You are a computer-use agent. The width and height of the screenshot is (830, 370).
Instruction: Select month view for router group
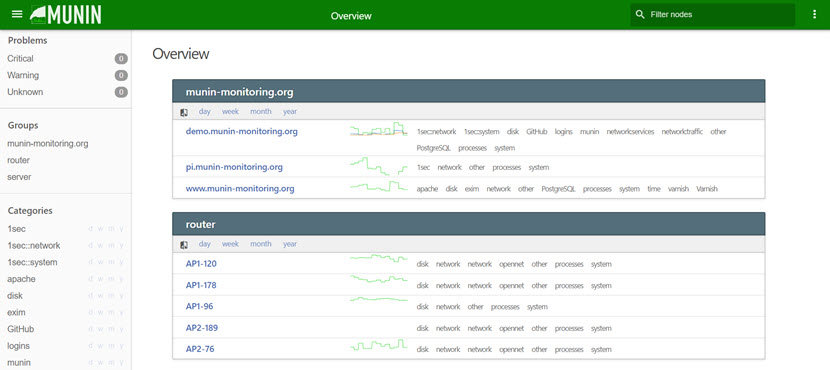click(261, 244)
